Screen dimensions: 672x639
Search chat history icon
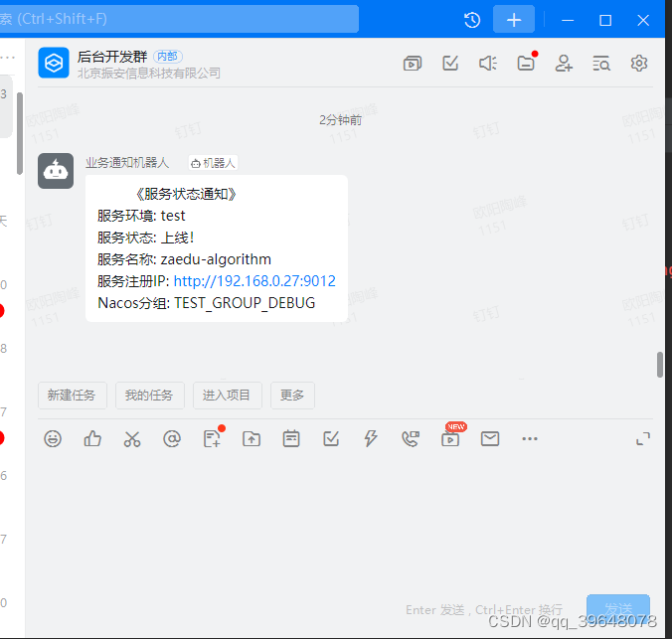click(601, 64)
